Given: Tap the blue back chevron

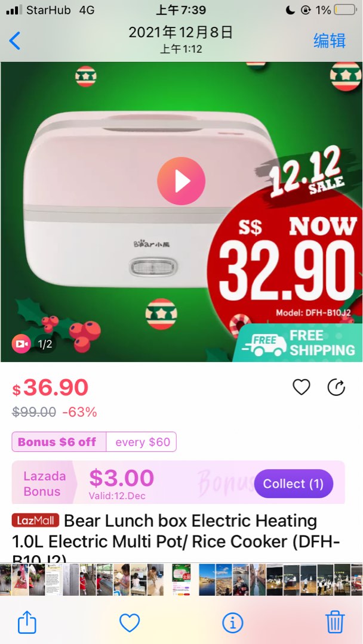Looking at the screenshot, I should coord(14,41).
